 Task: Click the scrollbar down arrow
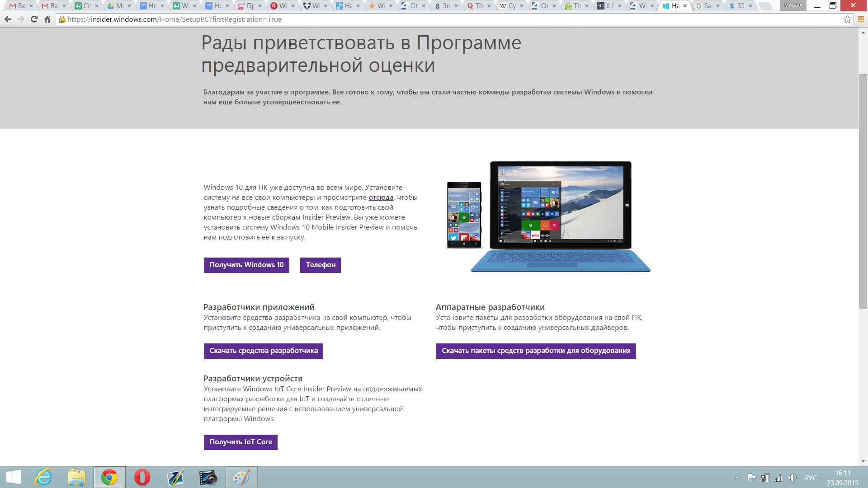pos(863,461)
